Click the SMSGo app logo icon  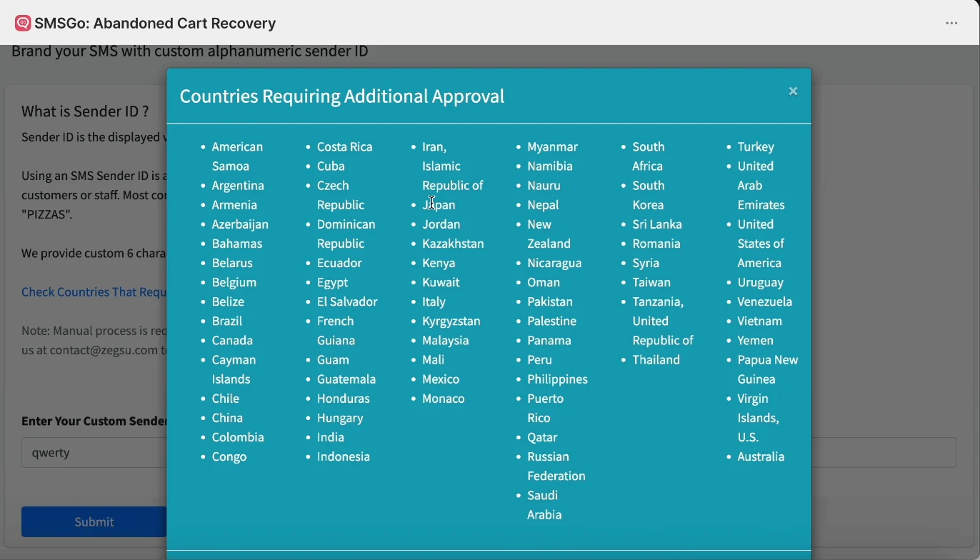click(23, 24)
